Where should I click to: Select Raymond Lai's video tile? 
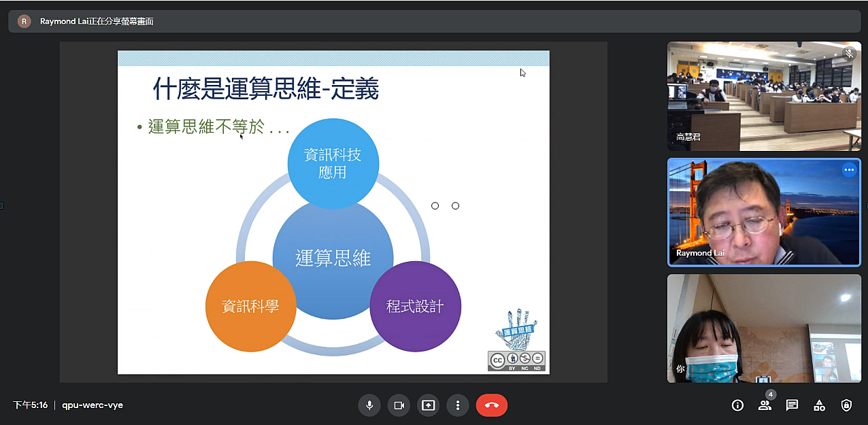click(763, 212)
